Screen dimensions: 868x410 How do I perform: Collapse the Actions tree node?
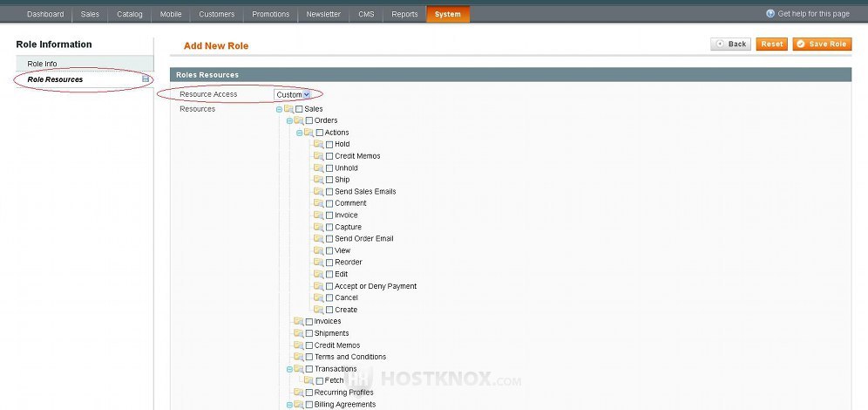pos(300,133)
